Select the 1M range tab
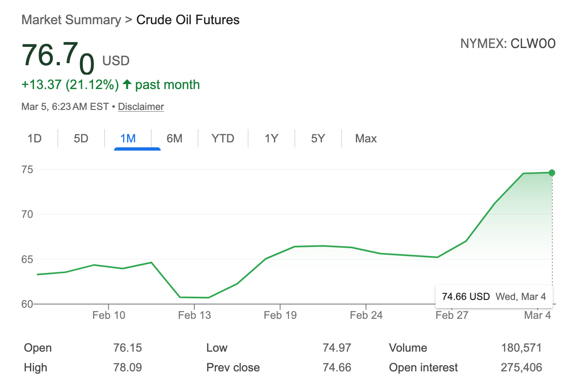Viewport: 588px width, 389px height. (x=128, y=138)
